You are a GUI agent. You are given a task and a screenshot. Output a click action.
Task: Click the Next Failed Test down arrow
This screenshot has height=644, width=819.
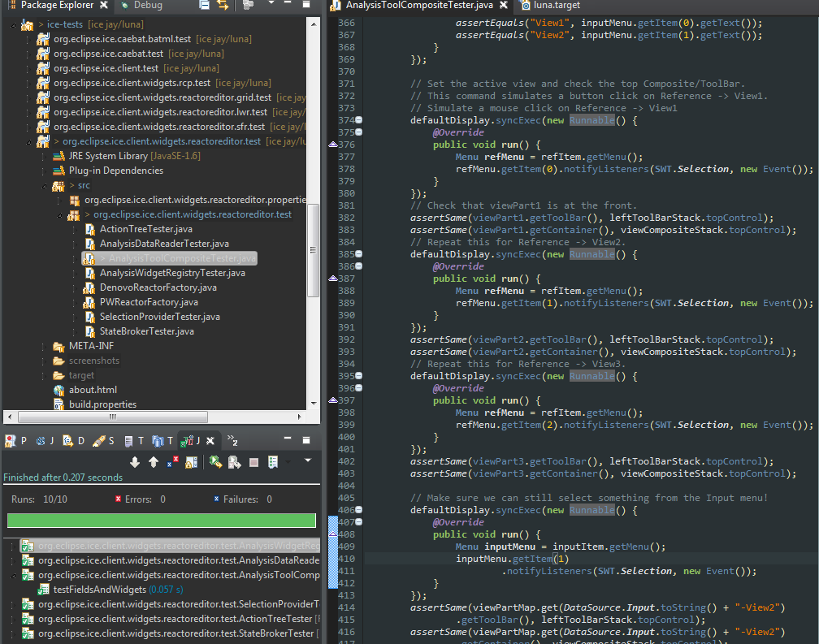[135, 462]
